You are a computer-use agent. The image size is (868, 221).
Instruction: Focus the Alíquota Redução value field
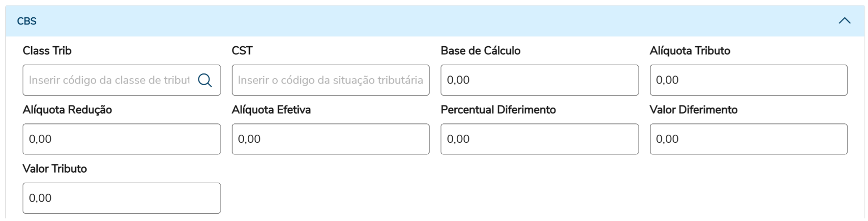(x=121, y=139)
